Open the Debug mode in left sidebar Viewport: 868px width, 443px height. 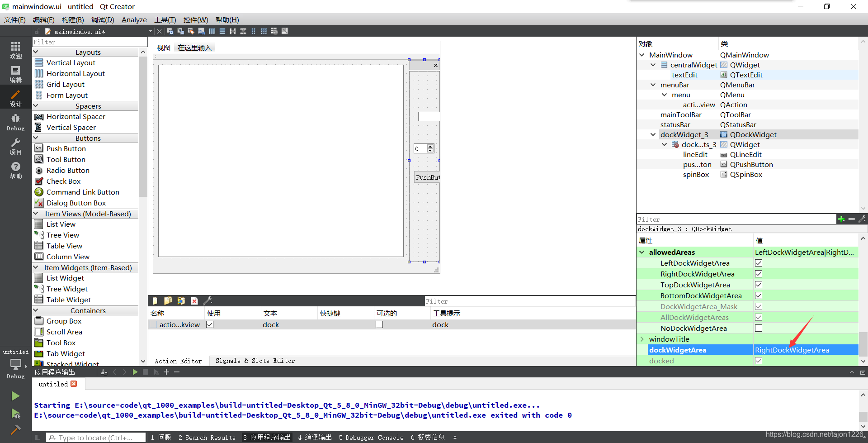(15, 120)
